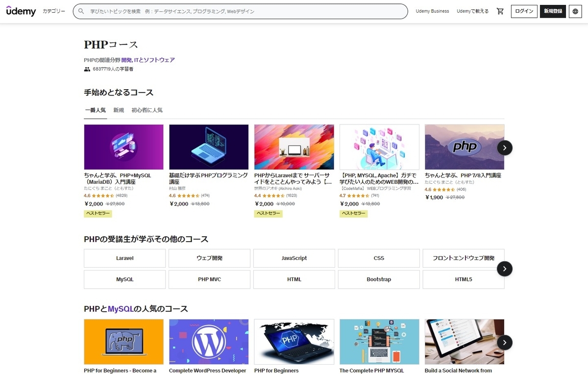Switch to the 初心者に人気 tab
Image resolution: width=588 pixels, height=374 pixels.
tap(147, 110)
